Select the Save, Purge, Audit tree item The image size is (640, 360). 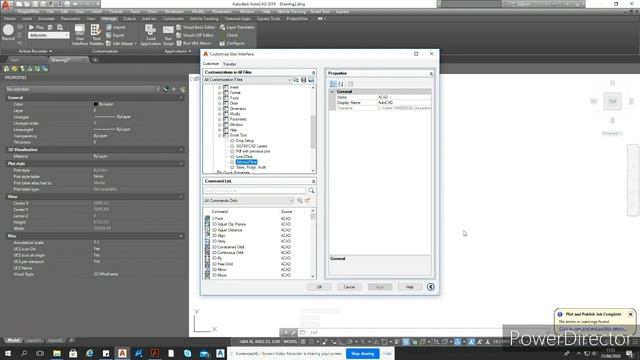click(x=251, y=167)
